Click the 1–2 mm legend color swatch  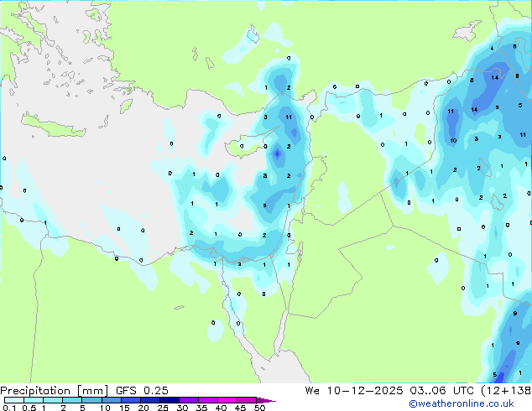53,400
